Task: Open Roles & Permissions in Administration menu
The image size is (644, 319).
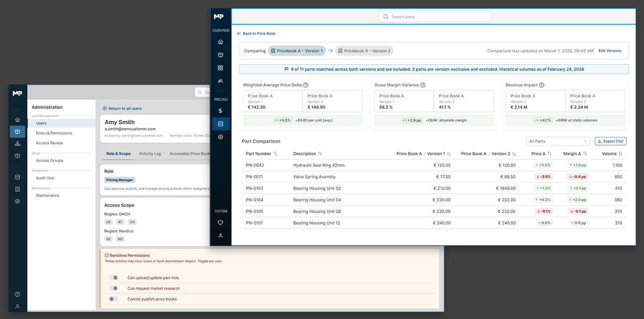Action: [54, 133]
